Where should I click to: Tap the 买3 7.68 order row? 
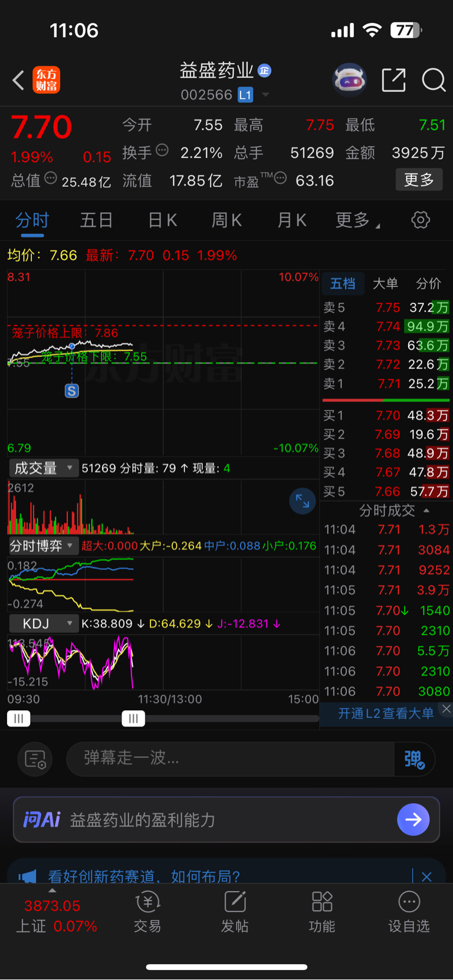pos(386,453)
